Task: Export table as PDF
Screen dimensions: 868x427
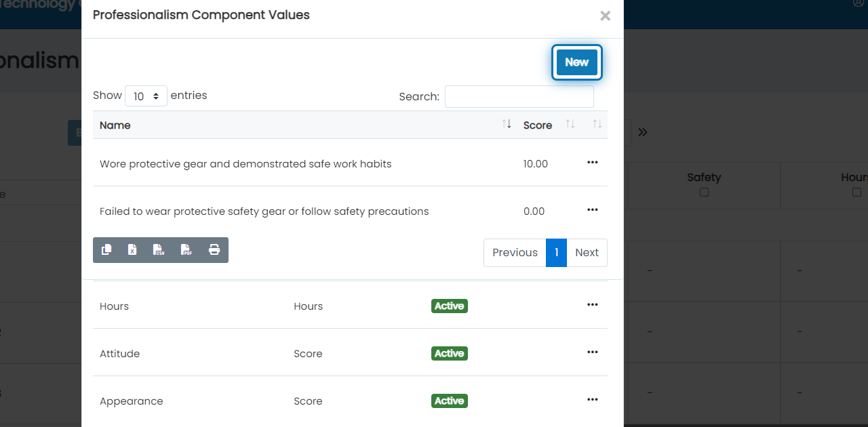Action: point(186,250)
